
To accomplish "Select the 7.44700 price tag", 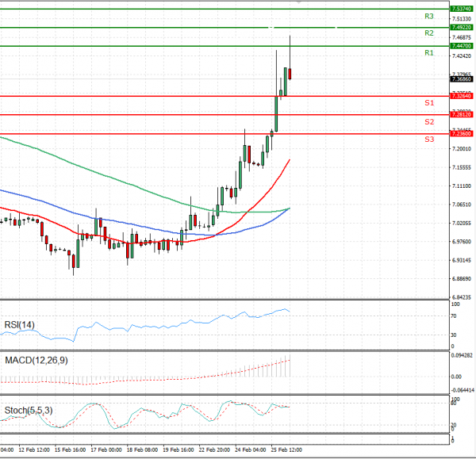I will 462,46.
